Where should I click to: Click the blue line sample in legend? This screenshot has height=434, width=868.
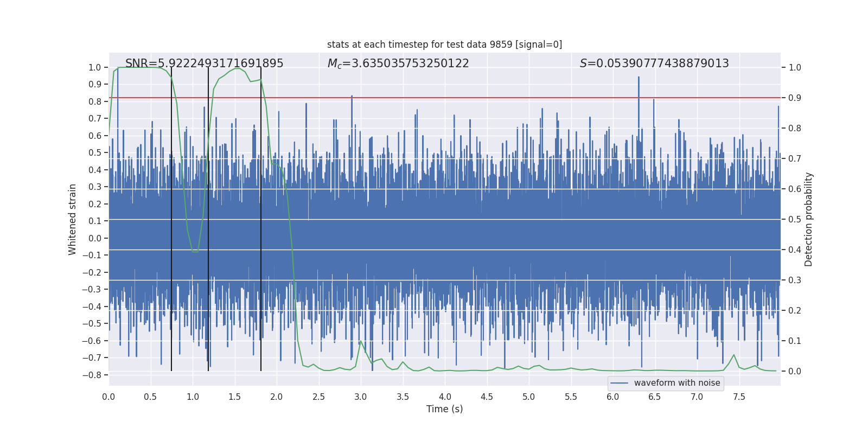[619, 383]
